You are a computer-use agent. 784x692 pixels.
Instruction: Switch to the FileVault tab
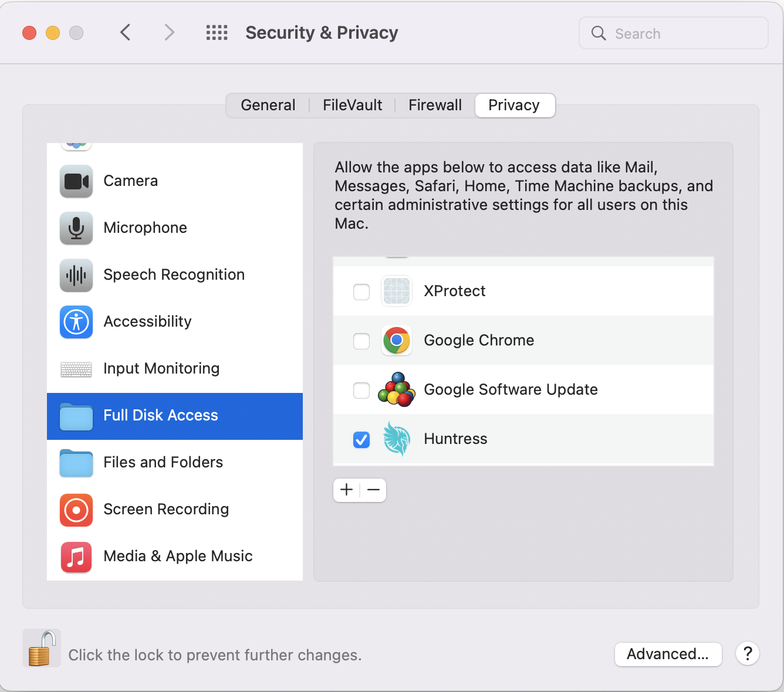point(352,105)
